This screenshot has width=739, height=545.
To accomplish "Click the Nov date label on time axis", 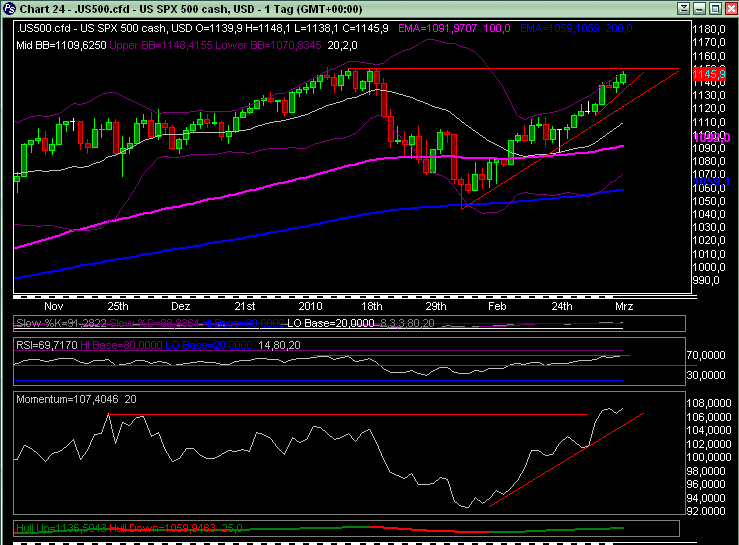I will tap(54, 306).
